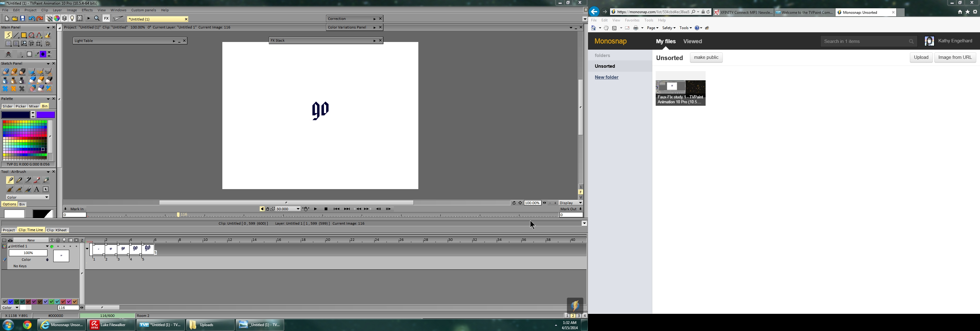Image resolution: width=980 pixels, height=331 pixels.
Task: Click the blue X clear icon in Sketch Panel
Action: 5,89
